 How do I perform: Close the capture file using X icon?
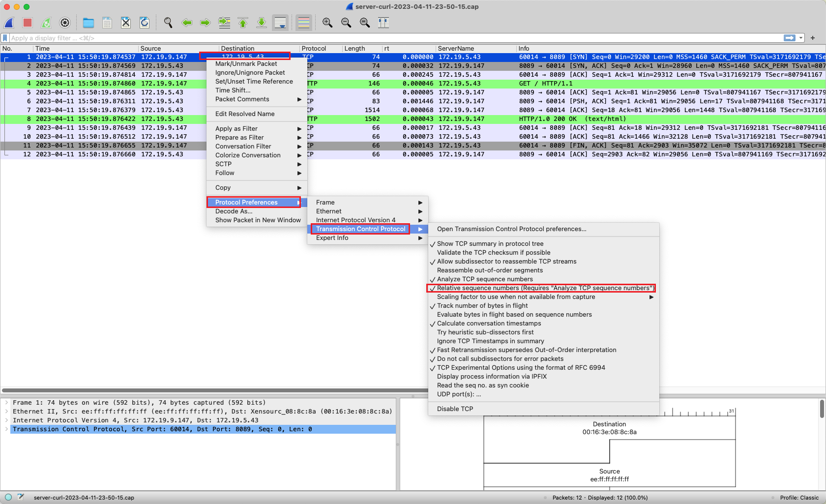coord(126,23)
